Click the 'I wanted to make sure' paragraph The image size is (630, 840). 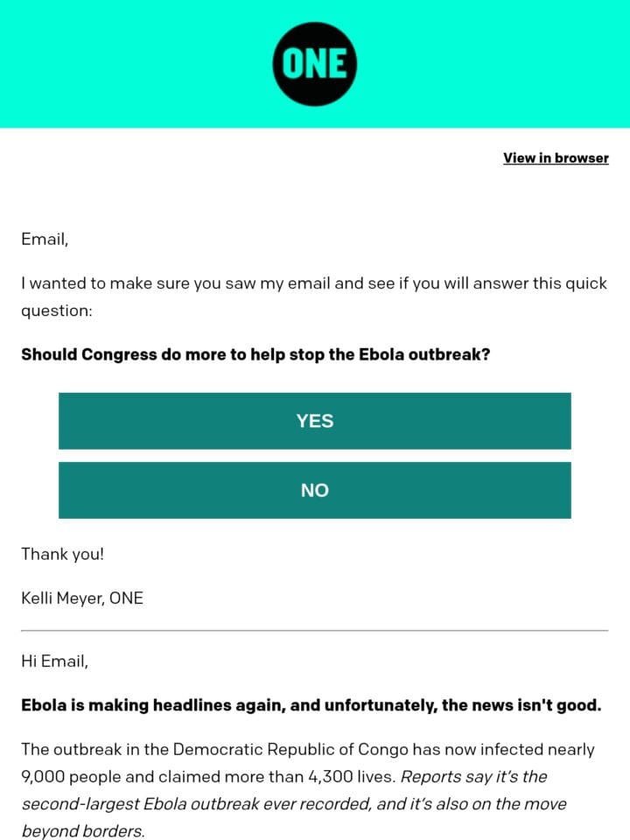click(314, 297)
